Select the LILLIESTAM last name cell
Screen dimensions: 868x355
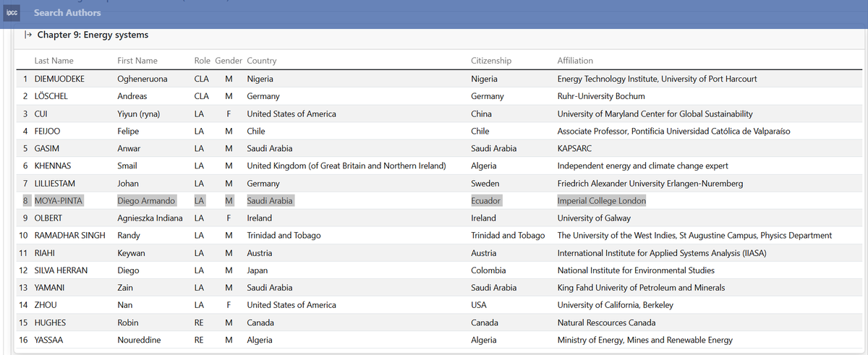[x=54, y=184]
